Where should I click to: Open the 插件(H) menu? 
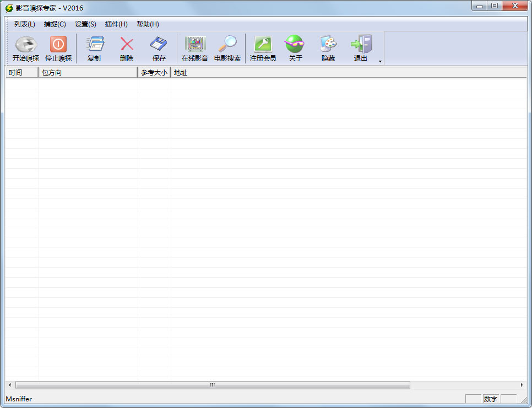point(116,24)
